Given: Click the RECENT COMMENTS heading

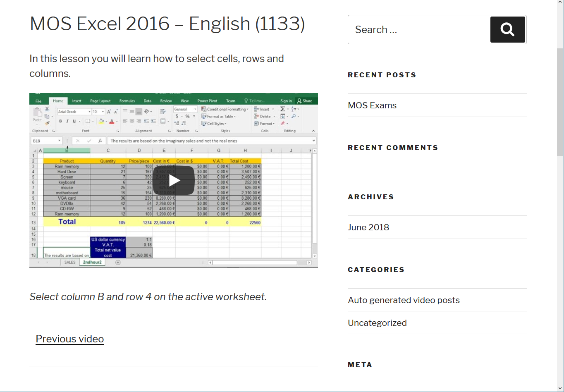Looking at the screenshot, I should point(393,148).
